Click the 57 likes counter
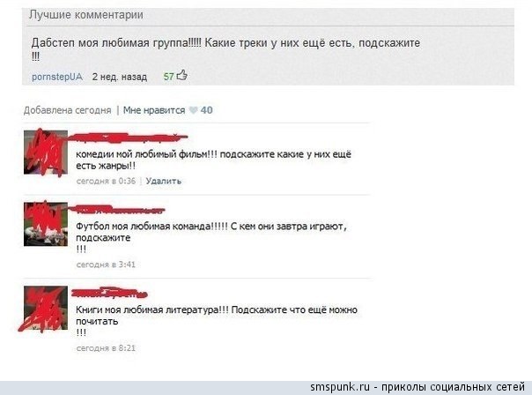The image size is (532, 395). pos(168,77)
